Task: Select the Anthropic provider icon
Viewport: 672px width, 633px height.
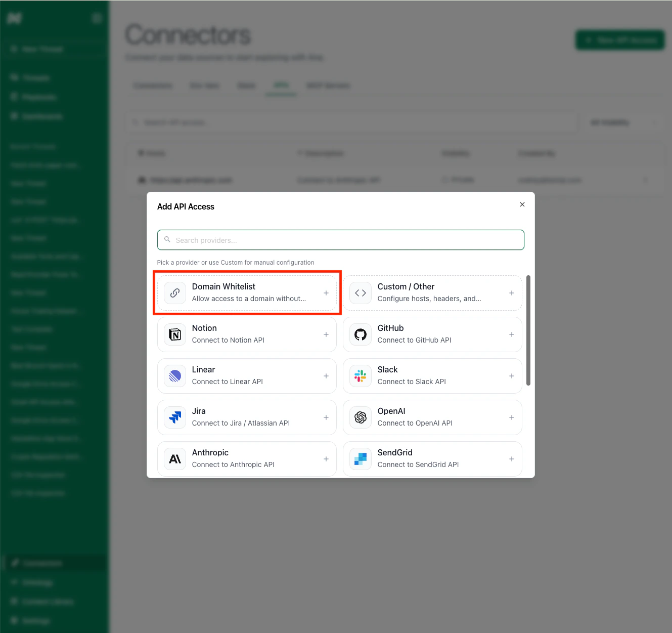Action: coord(174,459)
